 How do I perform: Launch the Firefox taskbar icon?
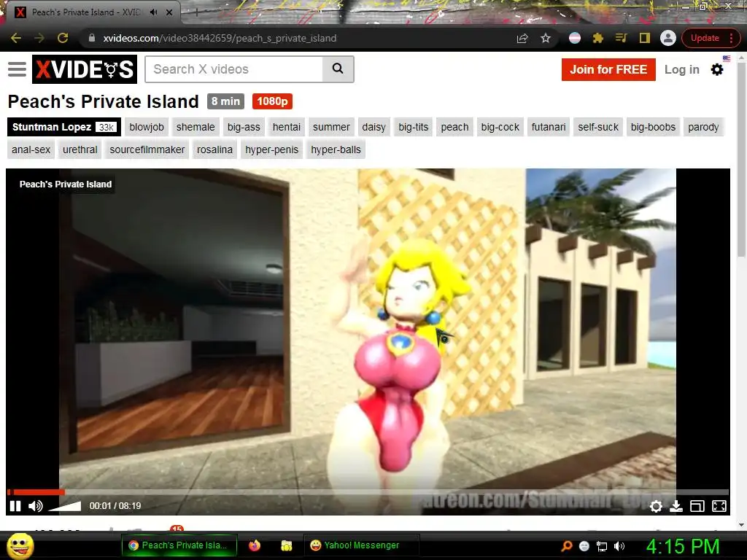coord(255,545)
